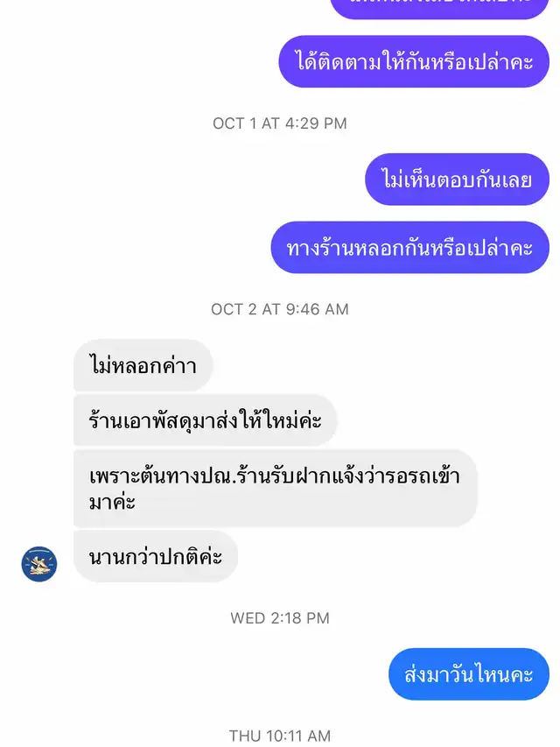Tap the grey bubble beside the avatar

pos(156,556)
